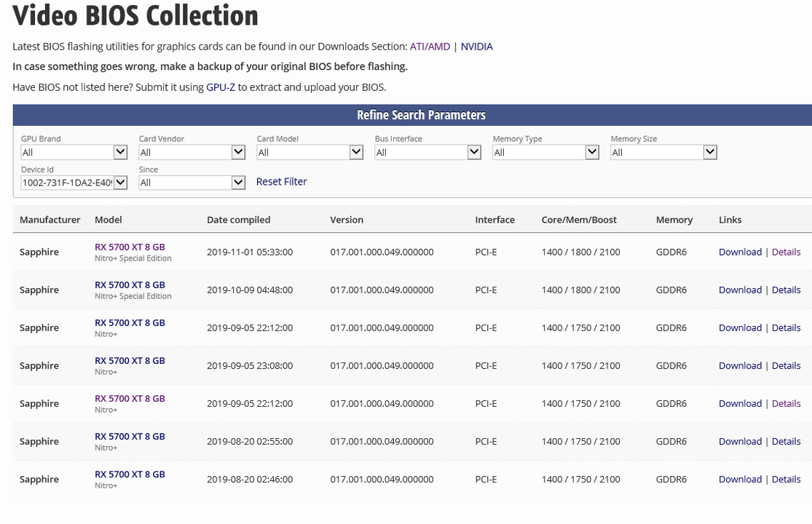This screenshot has width=812, height=524.
Task: Open the ATI/AMD downloads link
Action: [430, 47]
